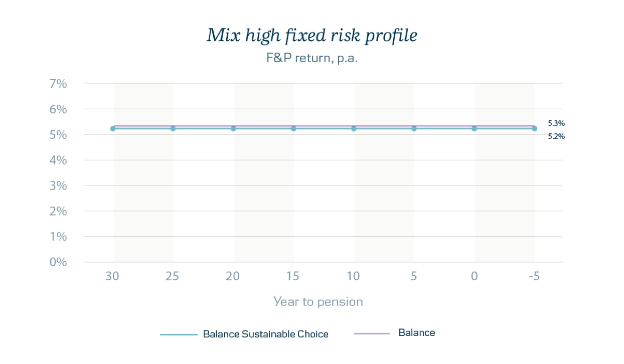Click the -5 x-axis label
This screenshot has height=364, width=624.
tap(534, 276)
